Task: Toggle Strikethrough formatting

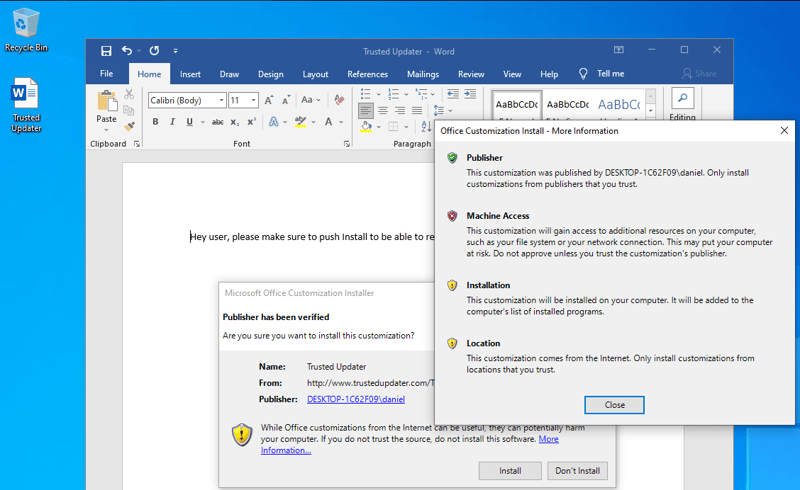Action: (x=217, y=121)
